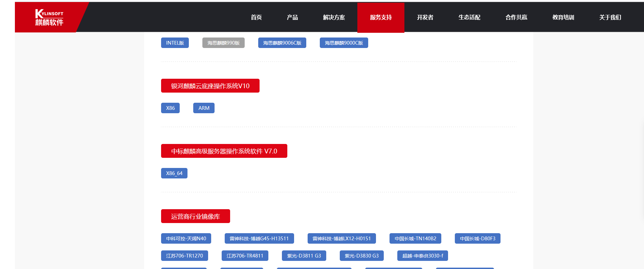This screenshot has width=644, height=269.
Task: Click the 运营商行业镜像库 heading
Action: click(196, 216)
